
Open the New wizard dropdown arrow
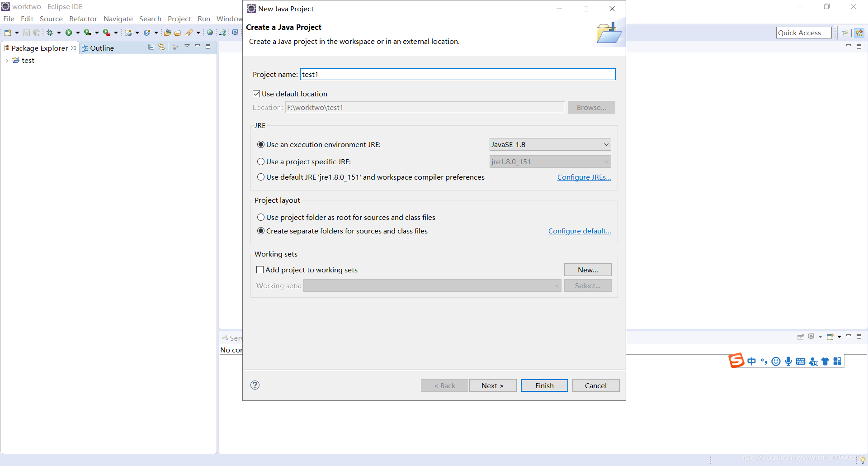click(17, 33)
